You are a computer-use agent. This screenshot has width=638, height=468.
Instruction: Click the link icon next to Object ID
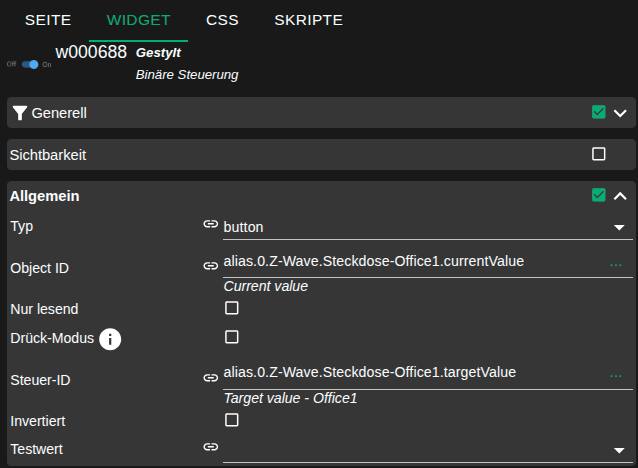click(210, 266)
